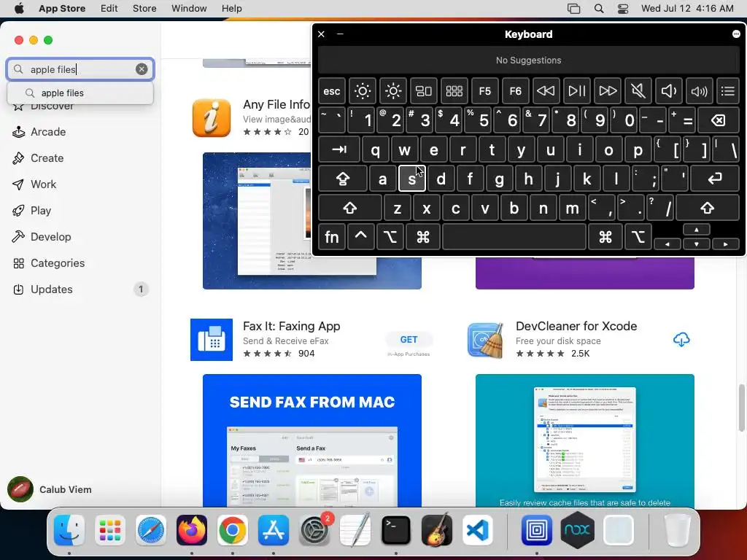The image size is (747, 560).
Task: Click the play/pause media key
Action: tap(576, 91)
